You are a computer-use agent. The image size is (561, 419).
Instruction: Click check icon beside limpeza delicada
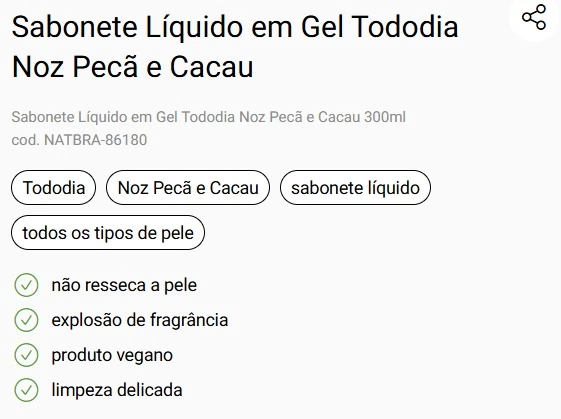pyautogui.click(x=26, y=390)
